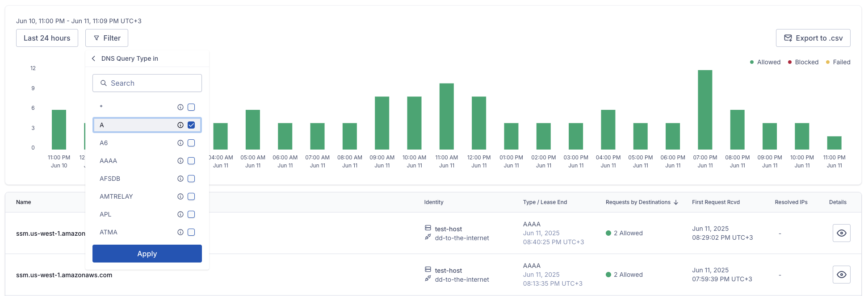View details of second ssm.us-west-1 row

pos(841,275)
